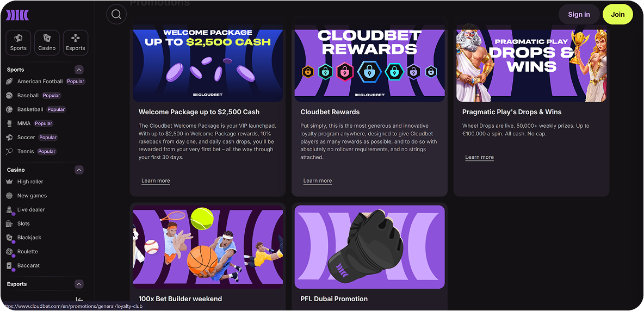644x311 pixels.
Task: Open Learn more under Cloudbet Rewards
Action: coord(318,181)
